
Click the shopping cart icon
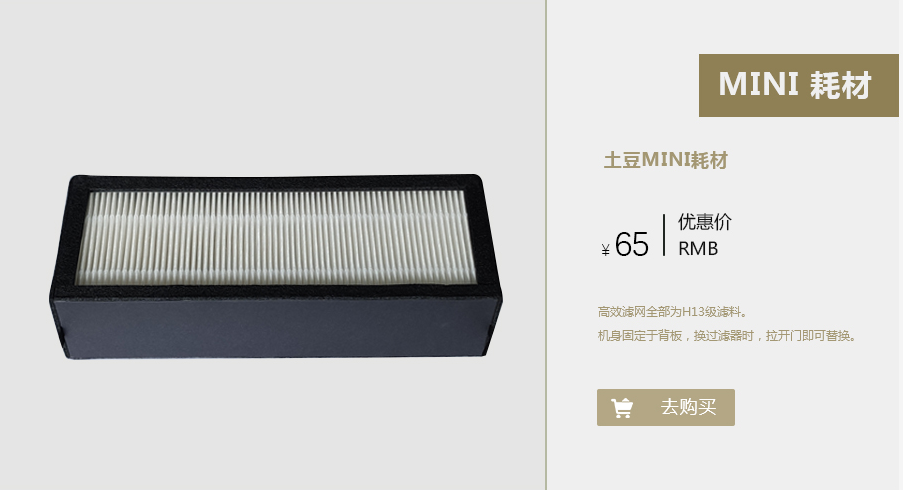click(x=622, y=408)
